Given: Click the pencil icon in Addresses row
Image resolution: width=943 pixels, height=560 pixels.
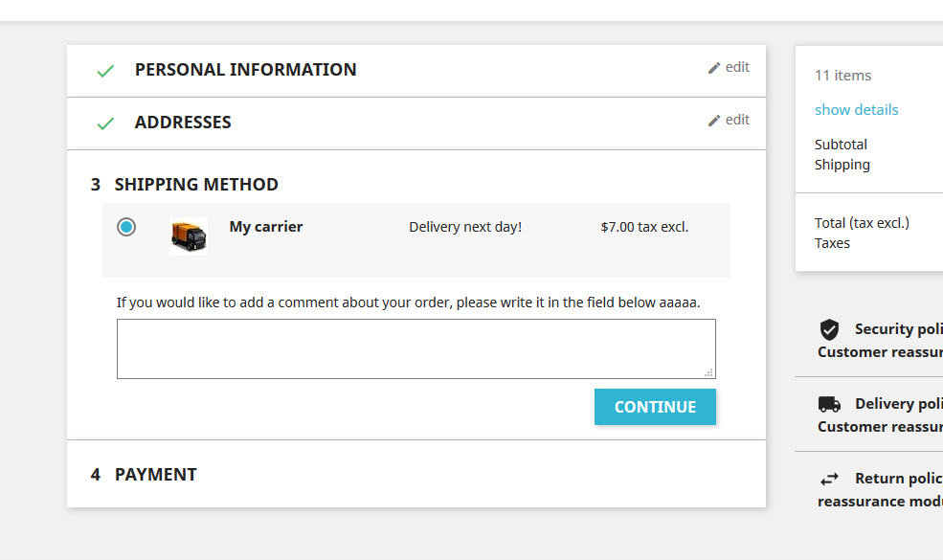Looking at the screenshot, I should (x=713, y=121).
